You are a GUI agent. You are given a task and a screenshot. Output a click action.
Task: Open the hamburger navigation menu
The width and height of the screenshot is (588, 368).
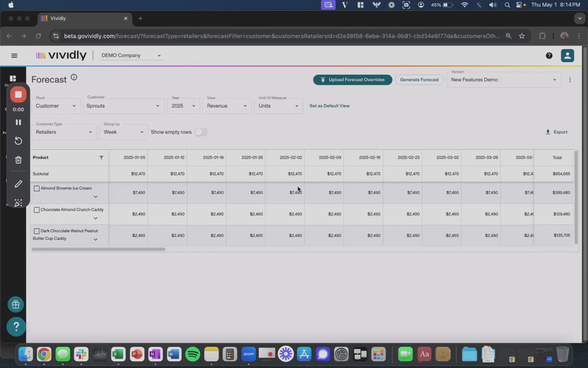coord(14,56)
